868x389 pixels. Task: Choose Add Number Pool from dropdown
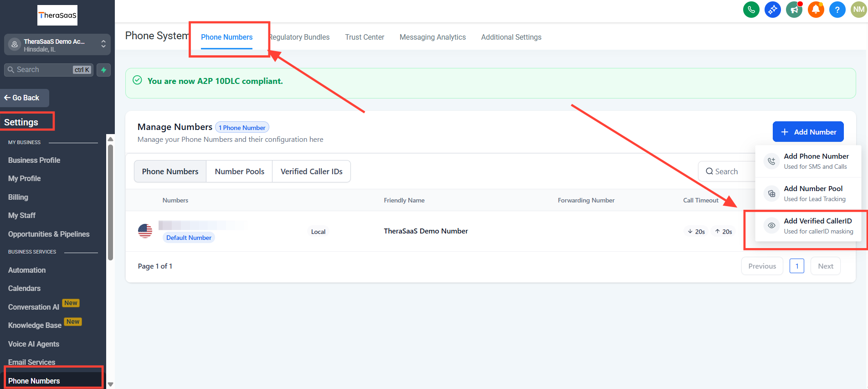pos(808,193)
